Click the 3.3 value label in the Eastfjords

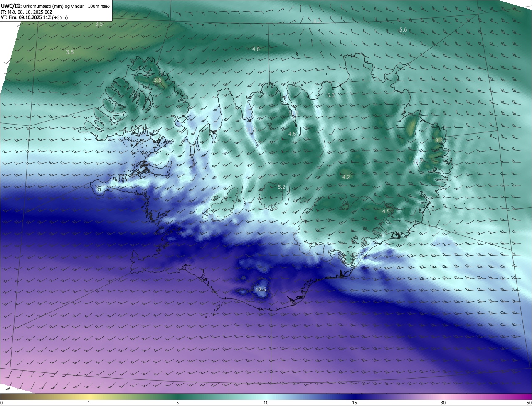[x=439, y=141]
